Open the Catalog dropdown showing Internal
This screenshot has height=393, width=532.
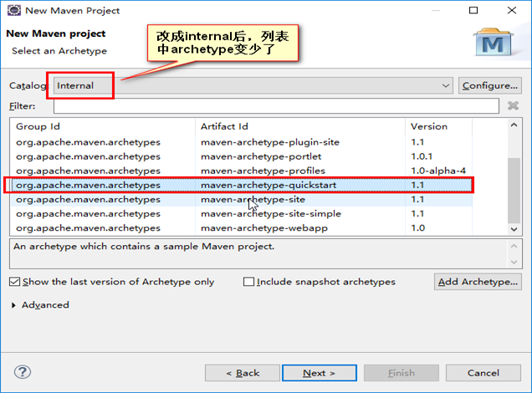[x=253, y=85]
